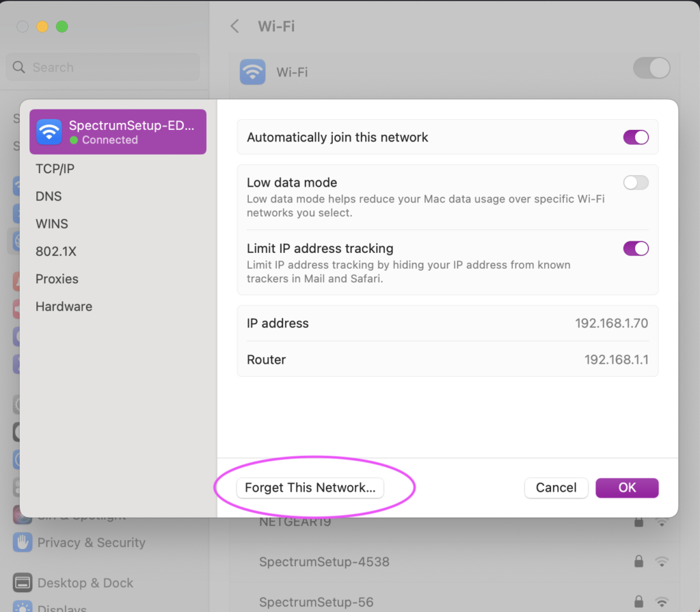Viewport: 700px width, 612px height.
Task: Disable Automatically join this network toggle
Action: click(636, 137)
